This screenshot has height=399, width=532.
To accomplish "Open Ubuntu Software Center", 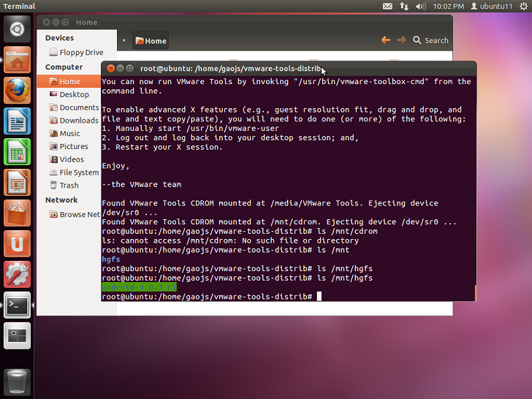I will [x=17, y=213].
